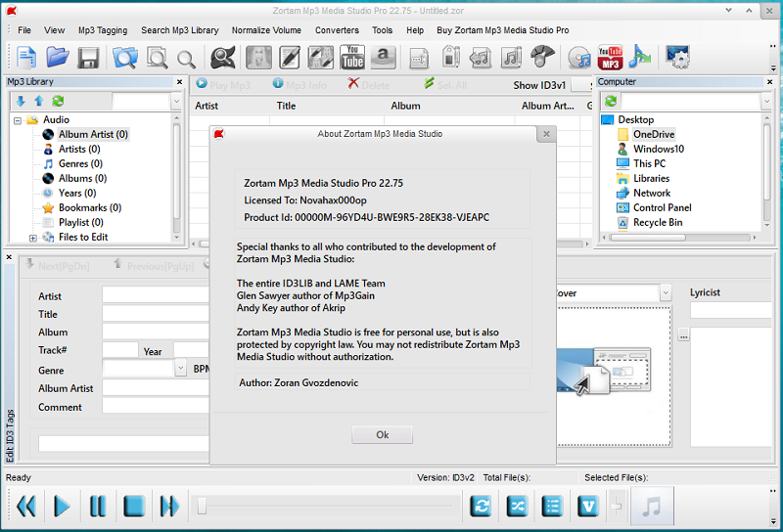
Task: Toggle shuffle in the player bar
Action: click(517, 507)
